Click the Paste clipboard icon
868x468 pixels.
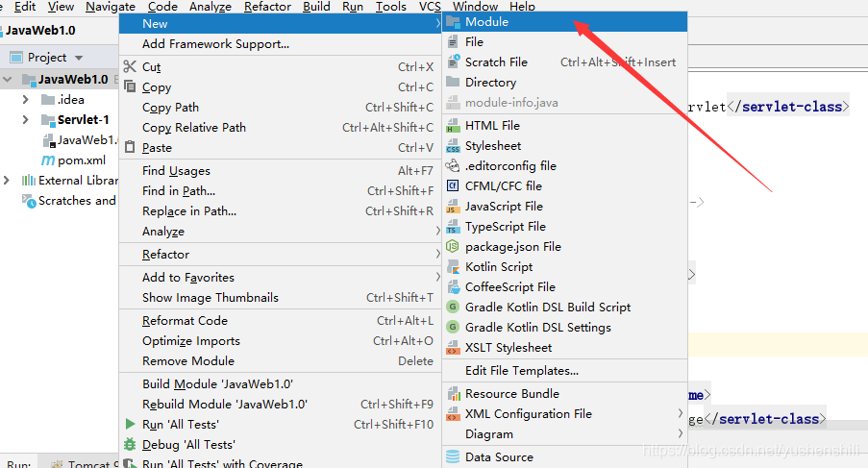(130, 147)
